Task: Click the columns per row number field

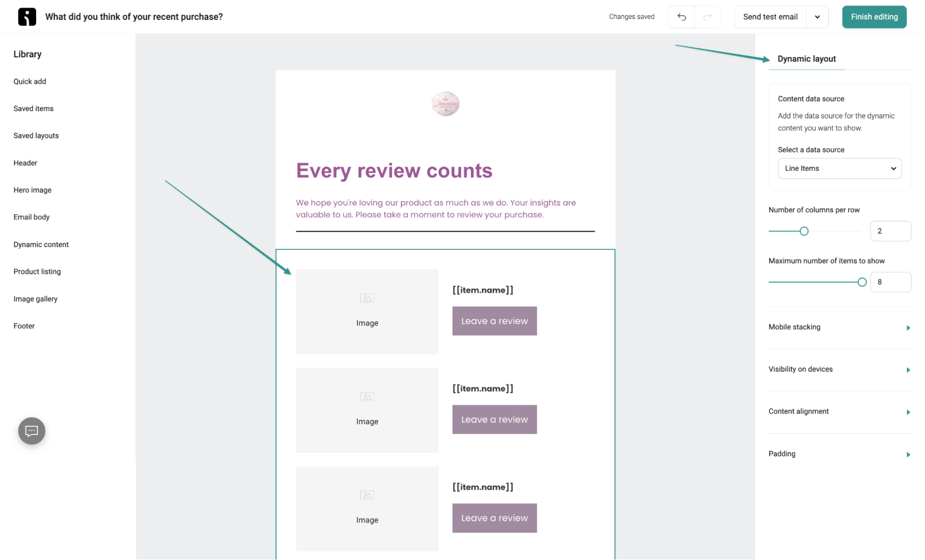Action: point(890,231)
